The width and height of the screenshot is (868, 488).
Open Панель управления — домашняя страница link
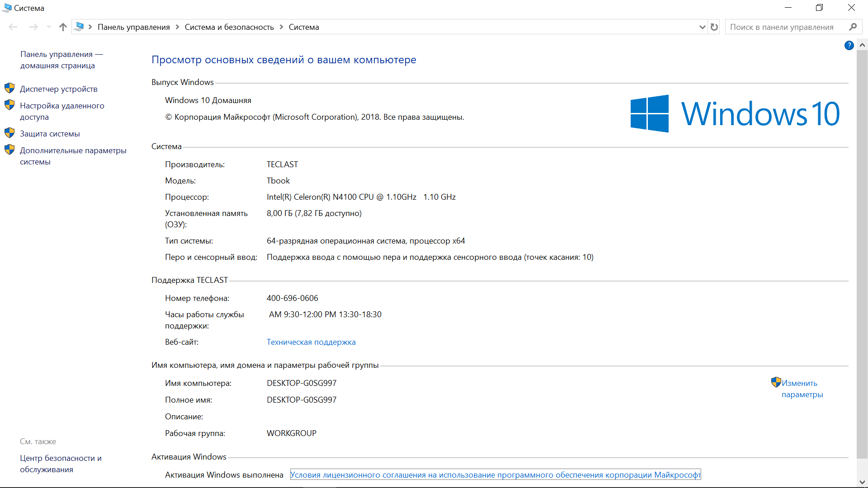point(61,60)
